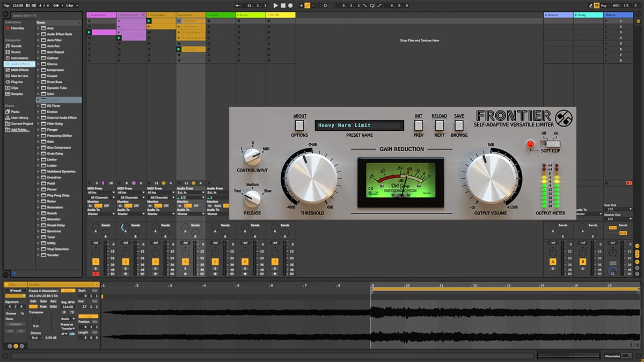Click the Arrangement record button
Image resolution: width=644 pixels, height=362 pixels.
[x=290, y=5]
